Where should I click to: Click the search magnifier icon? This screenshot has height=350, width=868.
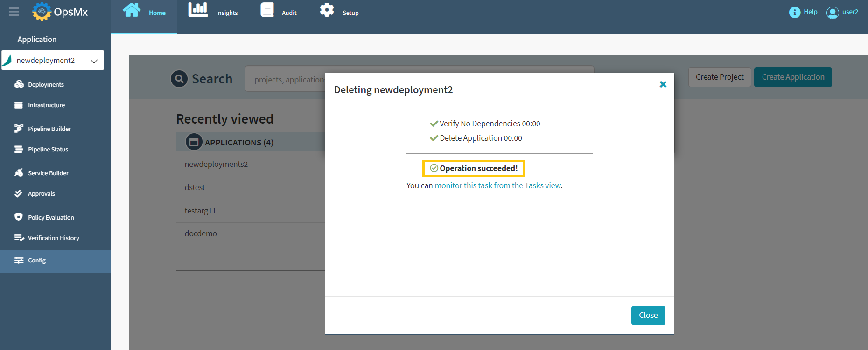[x=179, y=79]
